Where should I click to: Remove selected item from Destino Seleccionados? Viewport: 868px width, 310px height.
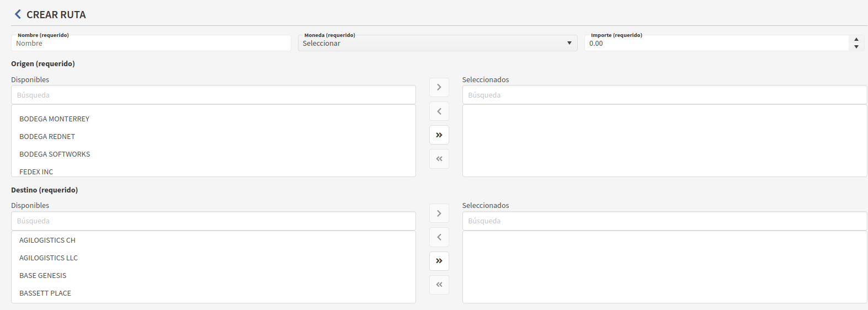pyautogui.click(x=439, y=237)
